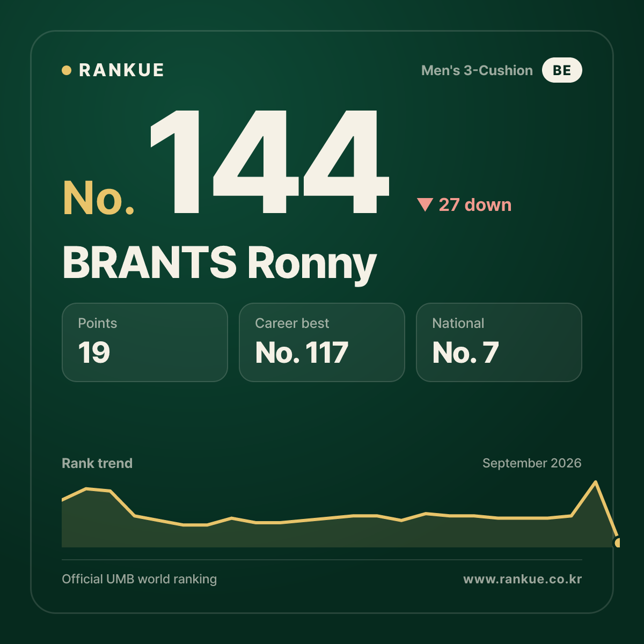This screenshot has height=644, width=644.
Task: Click the 27 down change text
Action: [x=475, y=205]
